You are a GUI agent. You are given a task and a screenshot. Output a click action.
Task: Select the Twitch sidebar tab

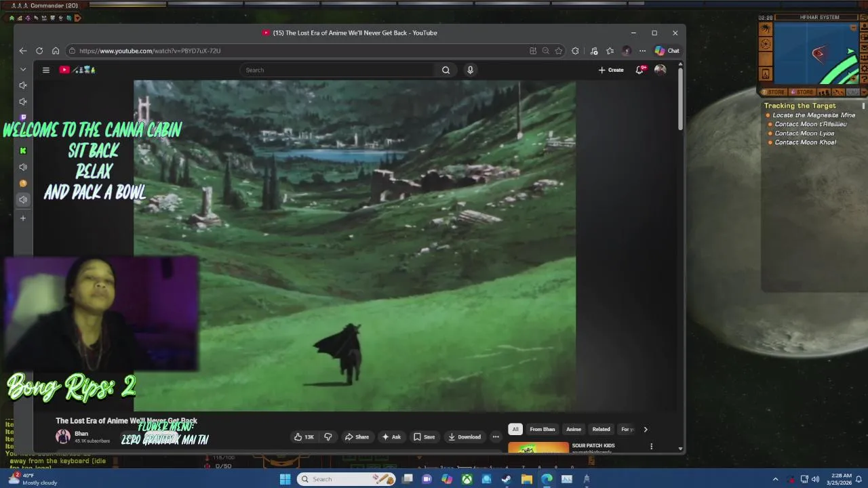[x=23, y=118]
